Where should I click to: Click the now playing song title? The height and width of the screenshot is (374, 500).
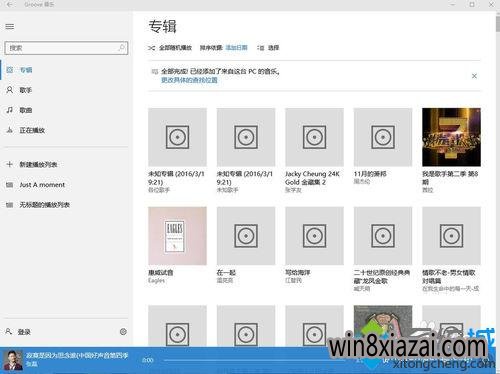pyautogui.click(x=77, y=356)
